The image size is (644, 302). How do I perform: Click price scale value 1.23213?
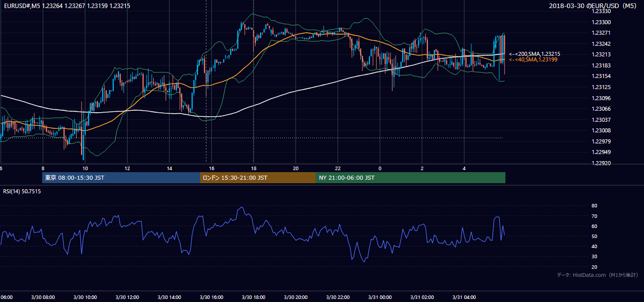601,54
